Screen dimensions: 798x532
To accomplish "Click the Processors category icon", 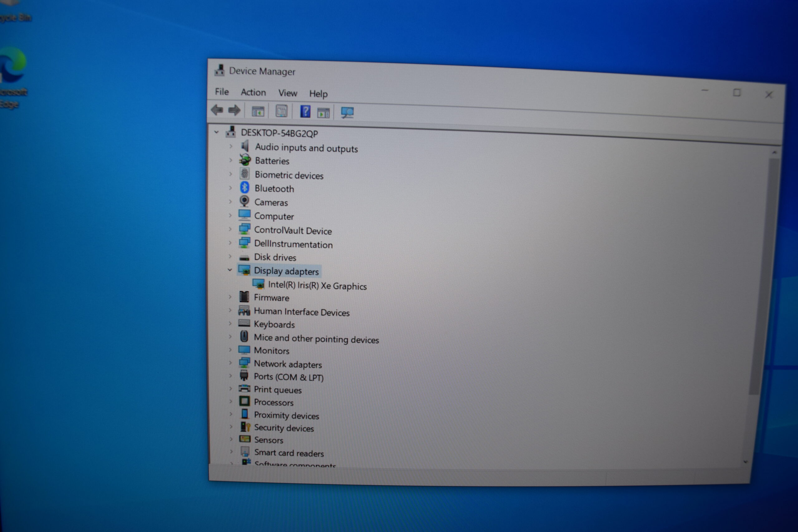I will coord(244,401).
